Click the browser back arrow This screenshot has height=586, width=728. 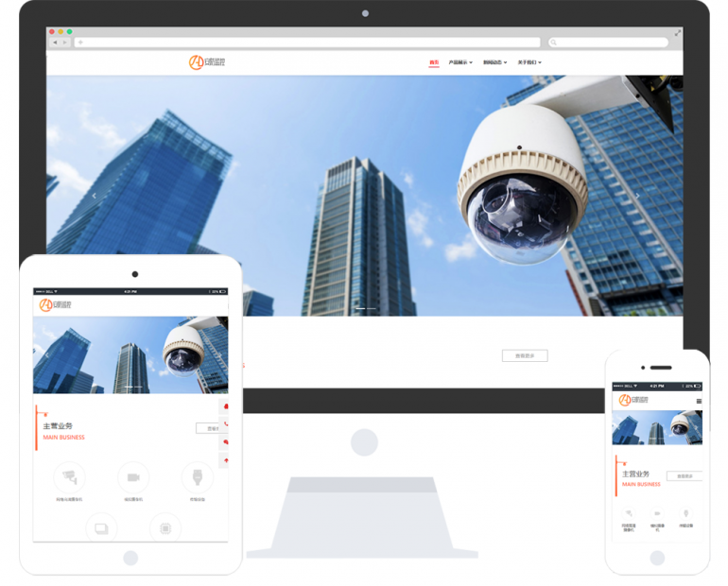(x=55, y=43)
